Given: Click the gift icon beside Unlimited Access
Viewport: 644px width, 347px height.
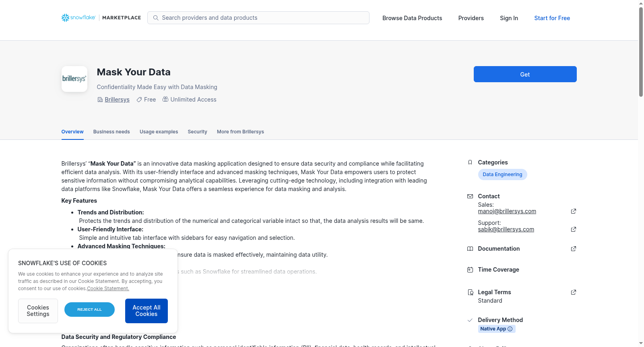Looking at the screenshot, I should 165,99.
